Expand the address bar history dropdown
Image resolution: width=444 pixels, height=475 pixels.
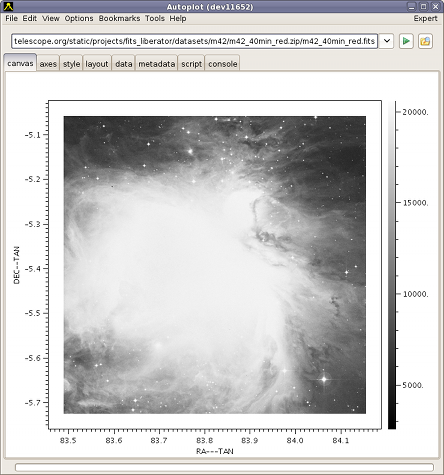tap(387, 41)
